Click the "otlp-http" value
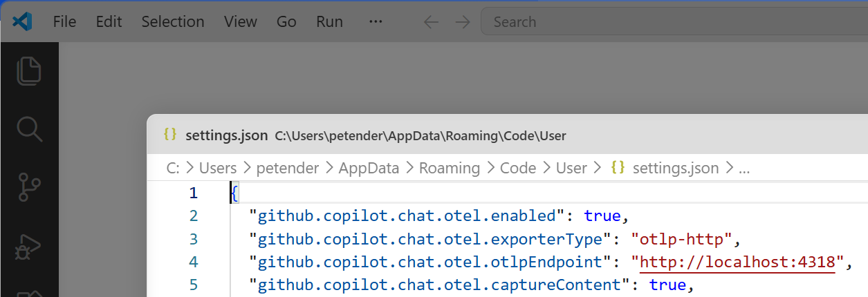The width and height of the screenshot is (868, 297). 681,239
